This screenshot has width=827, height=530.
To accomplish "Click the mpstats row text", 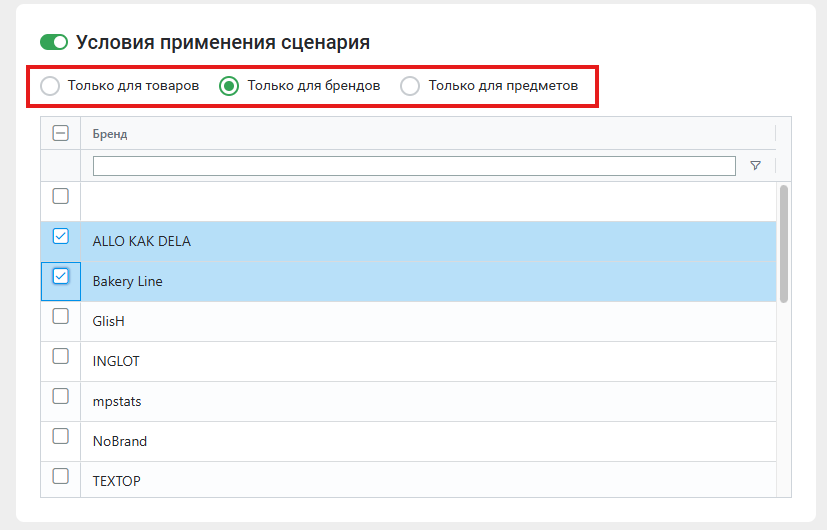I will (117, 401).
